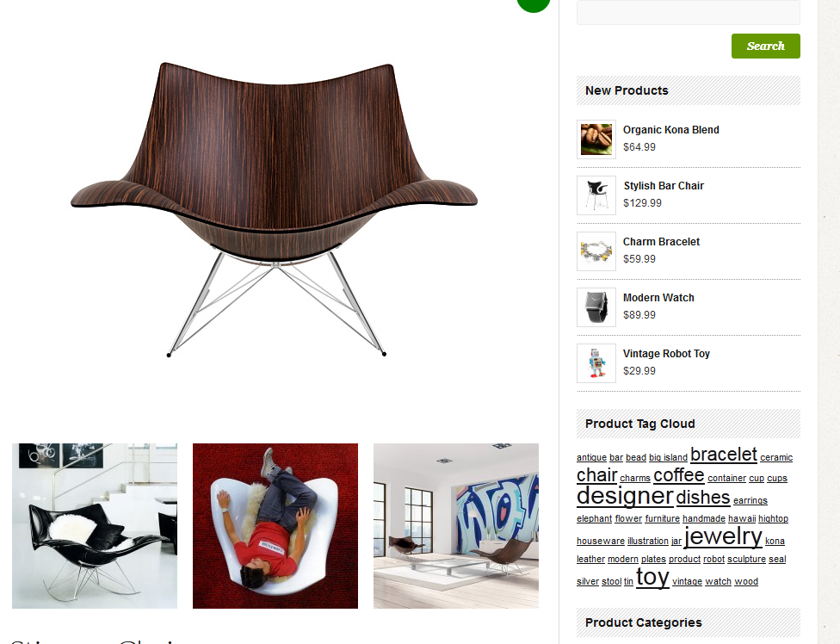Select the Modern Watch thumbnail image
Screen dimensions: 840x644
point(596,307)
